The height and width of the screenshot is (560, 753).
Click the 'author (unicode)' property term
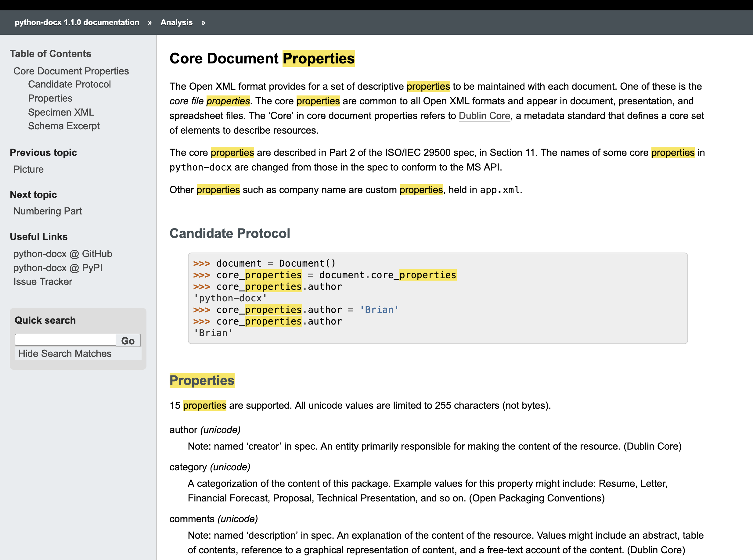pyautogui.click(x=205, y=430)
